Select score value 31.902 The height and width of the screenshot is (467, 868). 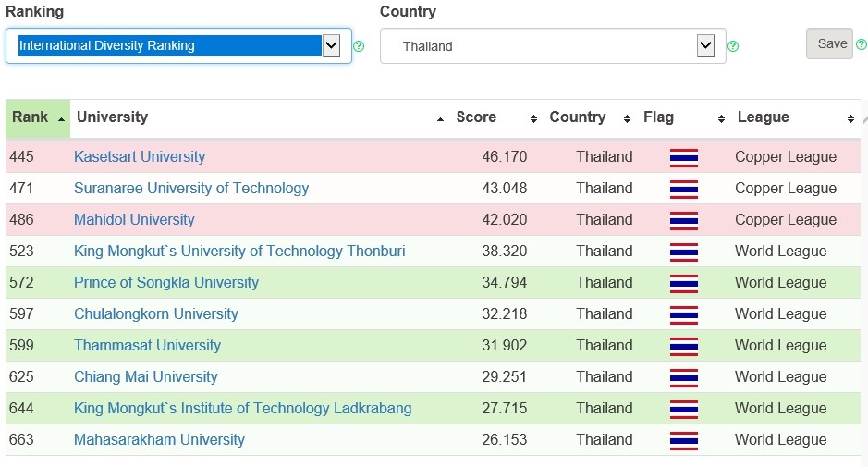pos(505,346)
